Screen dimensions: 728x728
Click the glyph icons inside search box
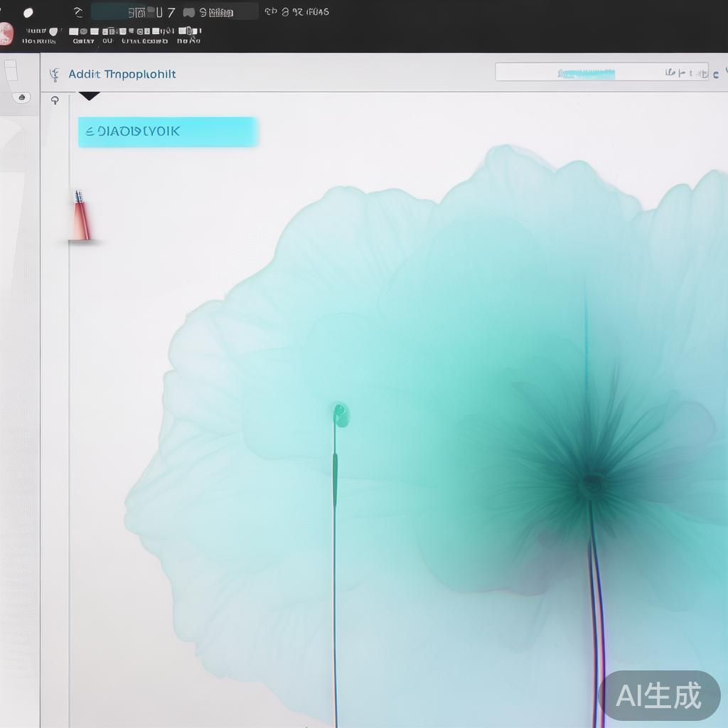(686, 73)
